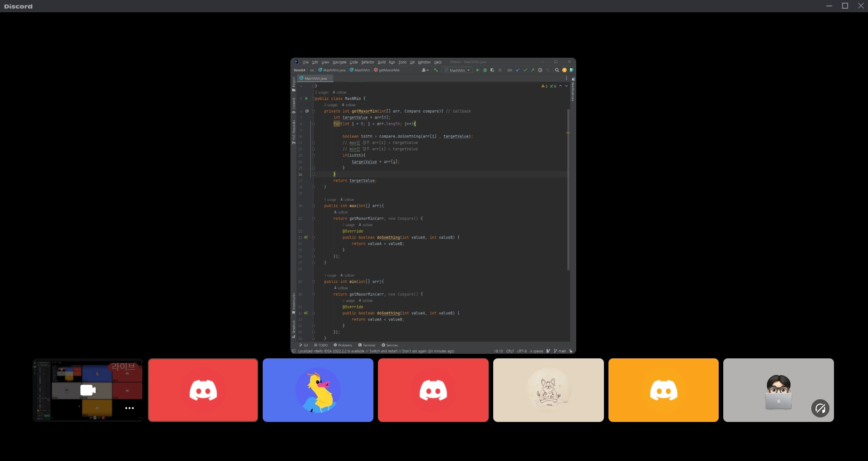
Task: Select the red tile beside the live stream
Action: tap(203, 390)
